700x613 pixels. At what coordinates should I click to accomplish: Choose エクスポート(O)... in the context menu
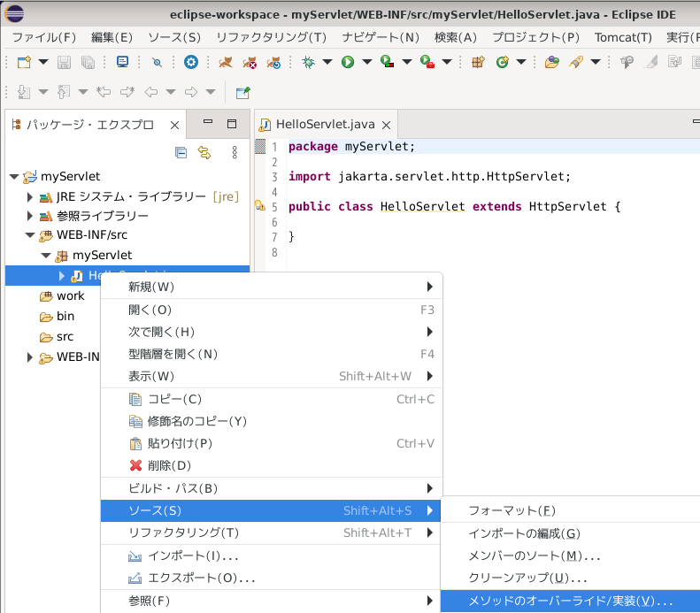click(x=272, y=579)
